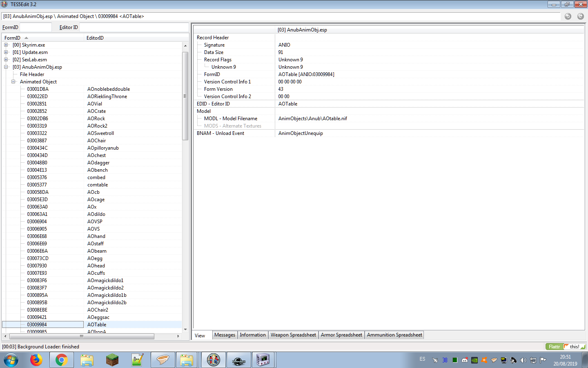
Task: Click the FormID filter input box
Action: (x=36, y=27)
